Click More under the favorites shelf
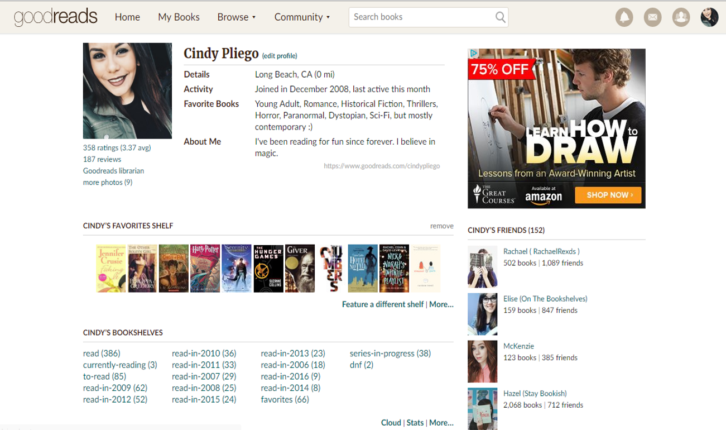The width and height of the screenshot is (726, 430). coord(441,304)
